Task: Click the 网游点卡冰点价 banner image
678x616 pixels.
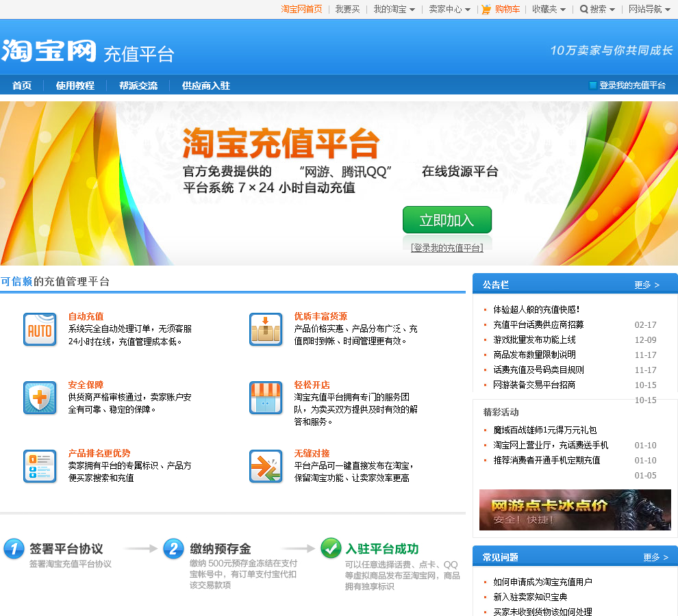Action: [x=575, y=510]
